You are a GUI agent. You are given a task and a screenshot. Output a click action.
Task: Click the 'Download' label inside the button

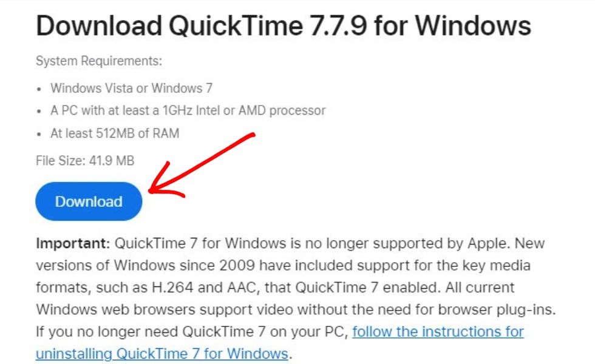coord(89,201)
